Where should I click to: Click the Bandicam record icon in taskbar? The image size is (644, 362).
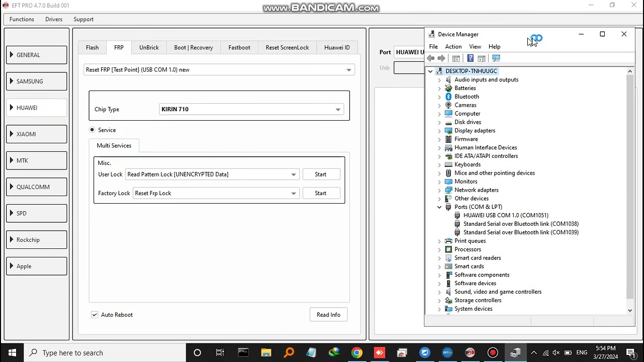pyautogui.click(x=493, y=353)
